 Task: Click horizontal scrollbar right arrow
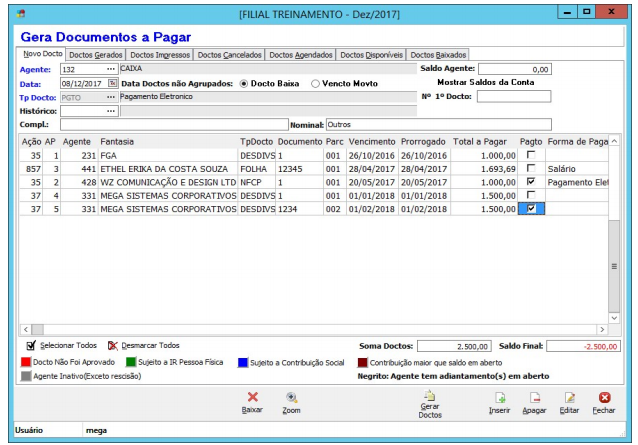click(602, 329)
